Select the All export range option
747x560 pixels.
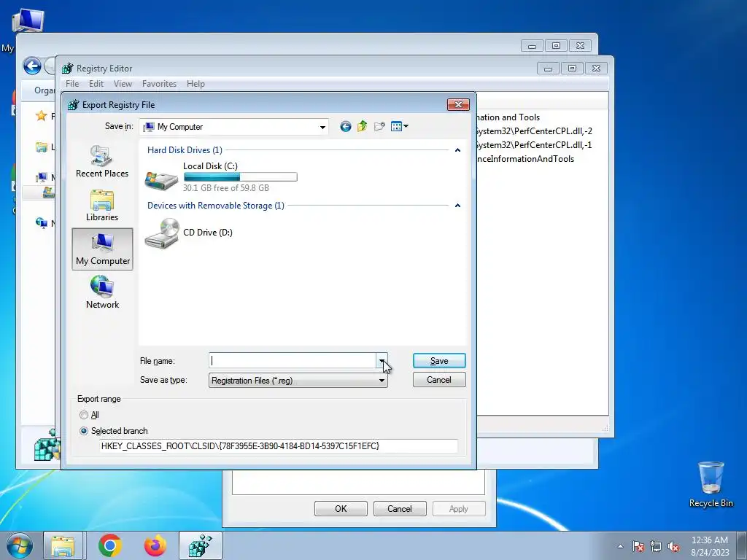point(84,415)
